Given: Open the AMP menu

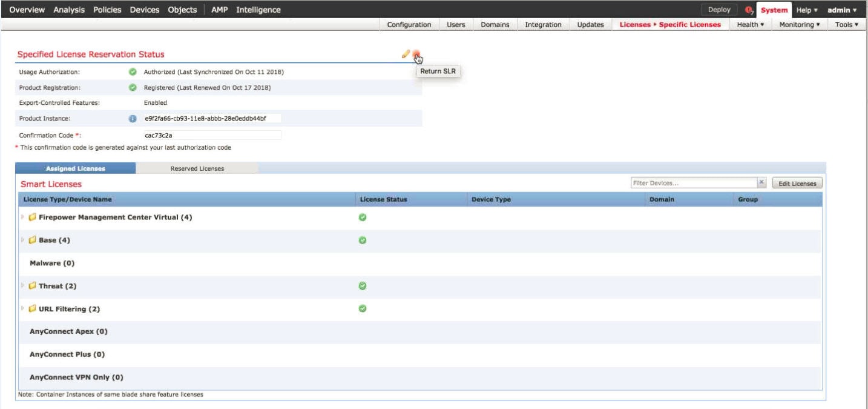Looking at the screenshot, I should 221,10.
